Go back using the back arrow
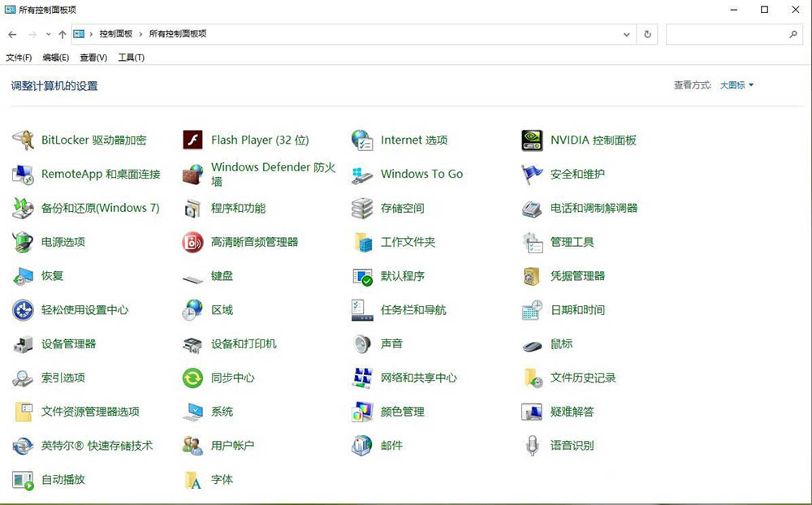 click(x=12, y=34)
